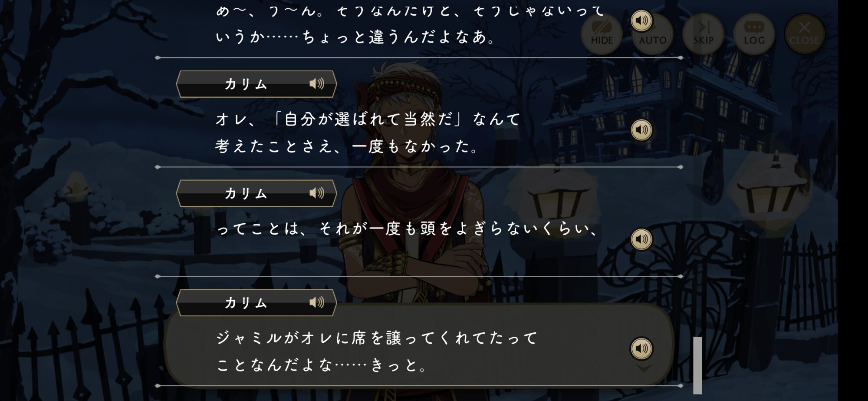Select the third カリム name plate
This screenshot has height=401, width=868.
coord(256,303)
